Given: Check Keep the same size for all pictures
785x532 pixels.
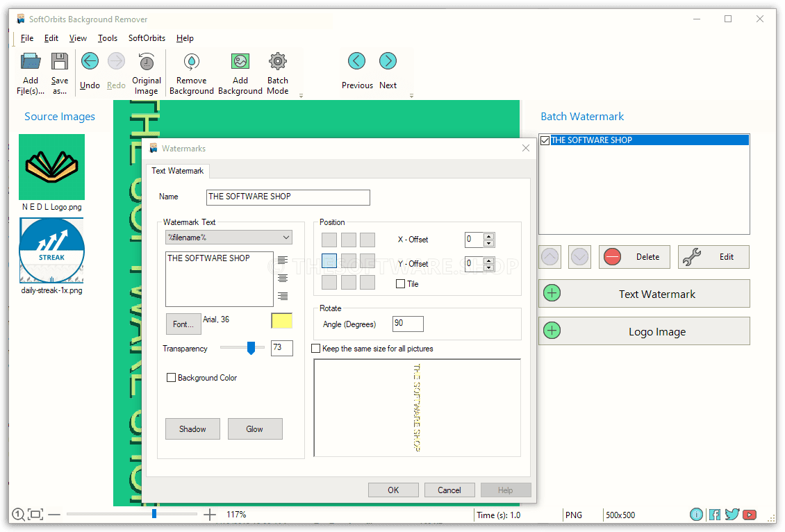Looking at the screenshot, I should (316, 349).
